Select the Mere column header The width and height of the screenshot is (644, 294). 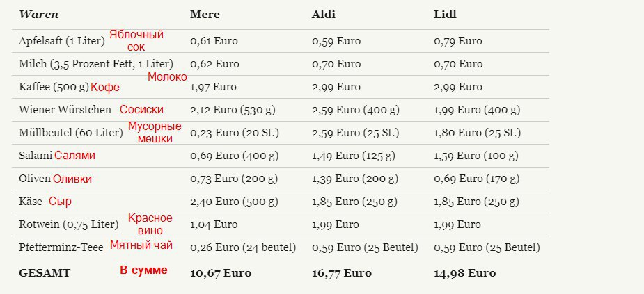[205, 15]
